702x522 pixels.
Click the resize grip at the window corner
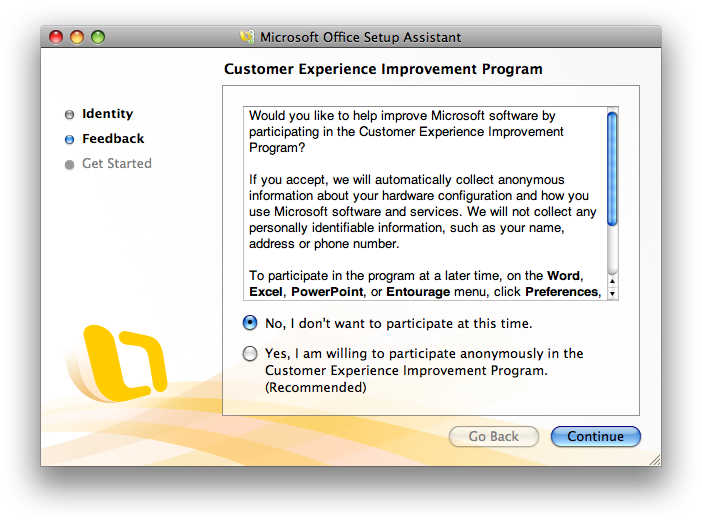coord(655,460)
